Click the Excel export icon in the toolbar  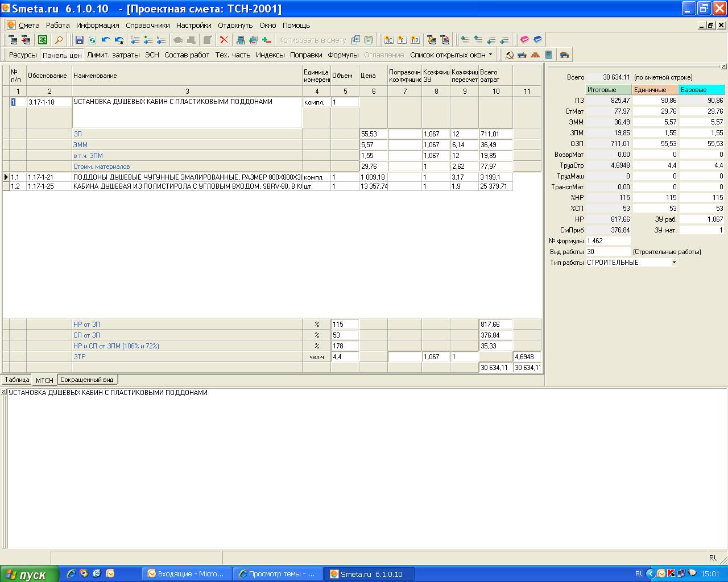[43, 40]
